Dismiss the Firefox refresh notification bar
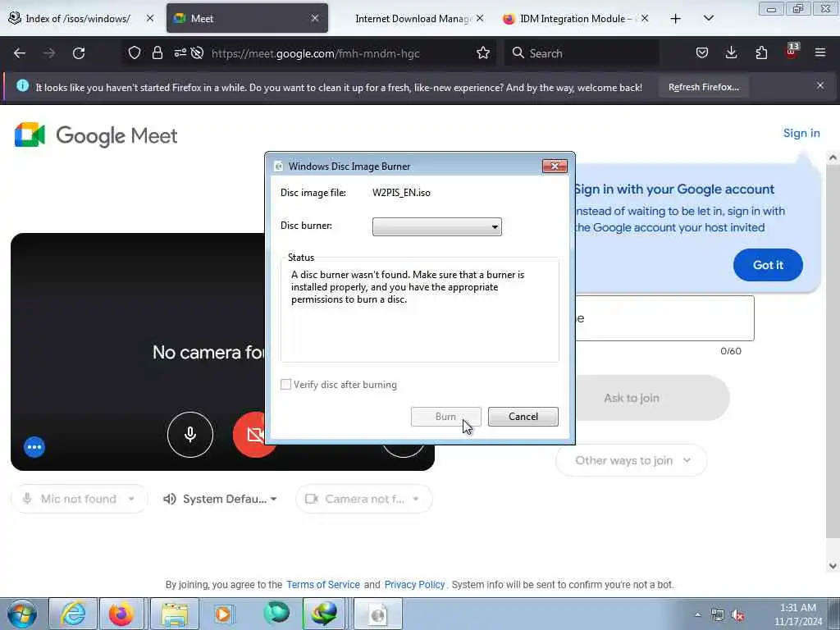The width and height of the screenshot is (840, 630). point(819,85)
